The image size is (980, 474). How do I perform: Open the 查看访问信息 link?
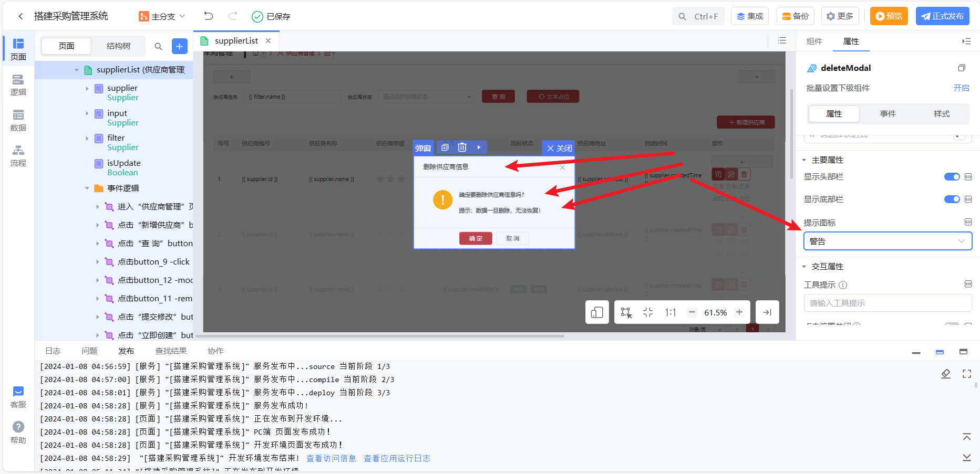(331, 458)
